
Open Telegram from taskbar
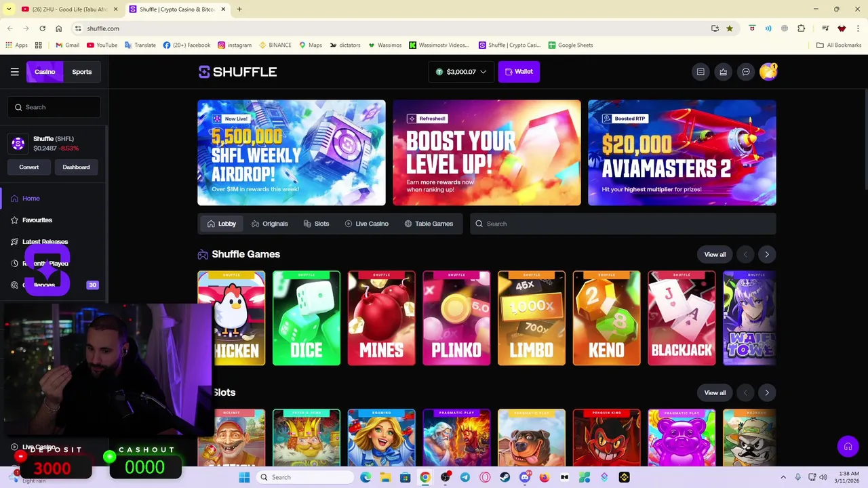pyautogui.click(x=465, y=477)
